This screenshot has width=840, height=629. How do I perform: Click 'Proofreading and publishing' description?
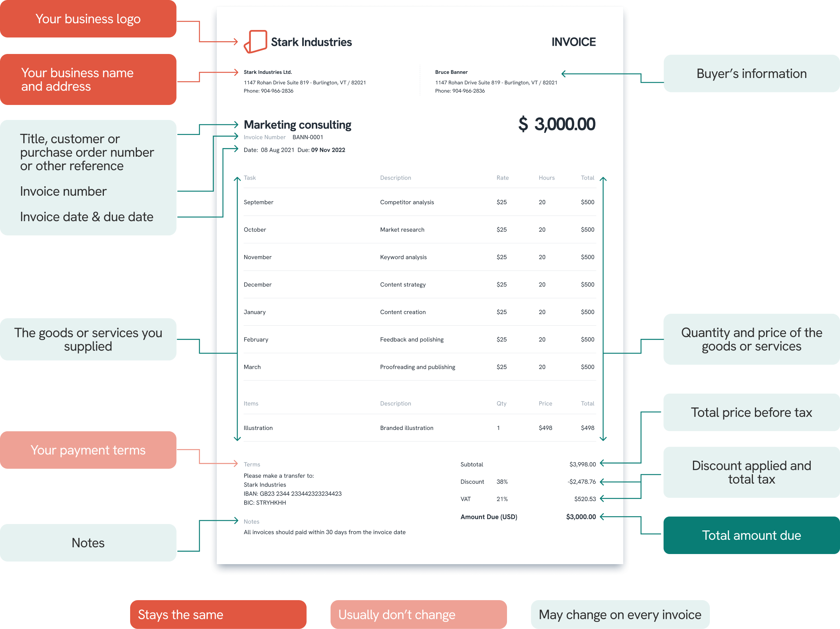click(x=417, y=367)
